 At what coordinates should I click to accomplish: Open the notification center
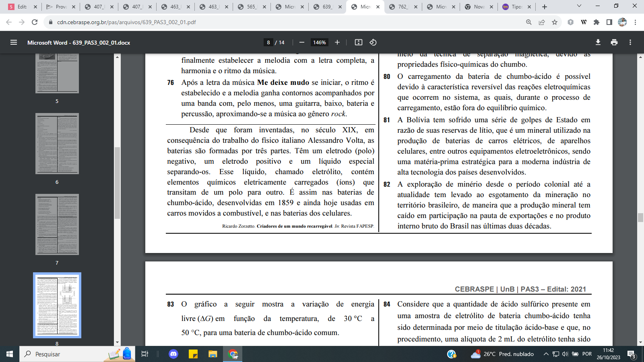point(632,354)
